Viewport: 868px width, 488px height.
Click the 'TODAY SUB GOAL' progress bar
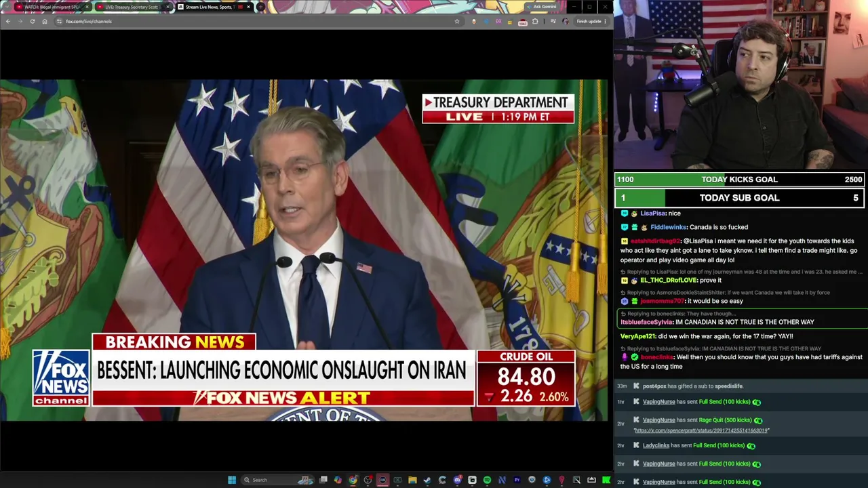coord(740,198)
